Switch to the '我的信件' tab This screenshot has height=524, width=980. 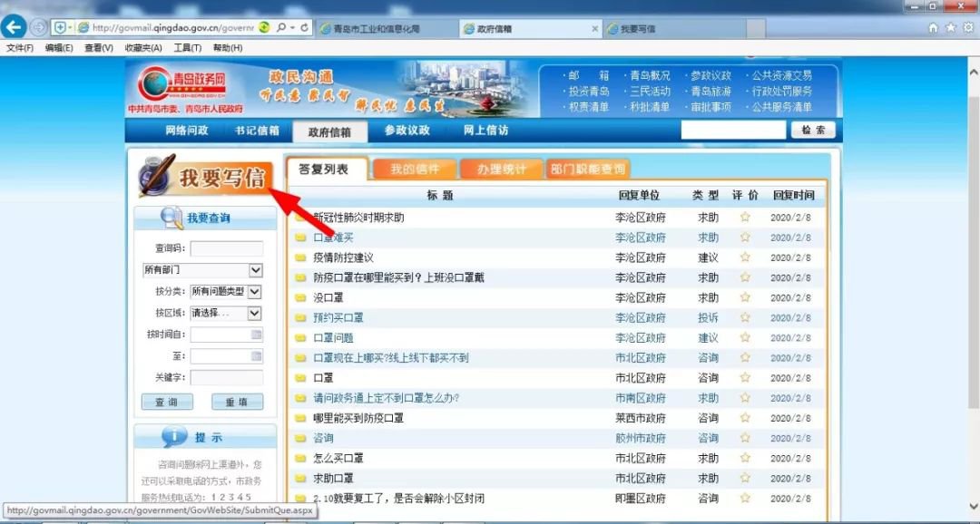415,170
